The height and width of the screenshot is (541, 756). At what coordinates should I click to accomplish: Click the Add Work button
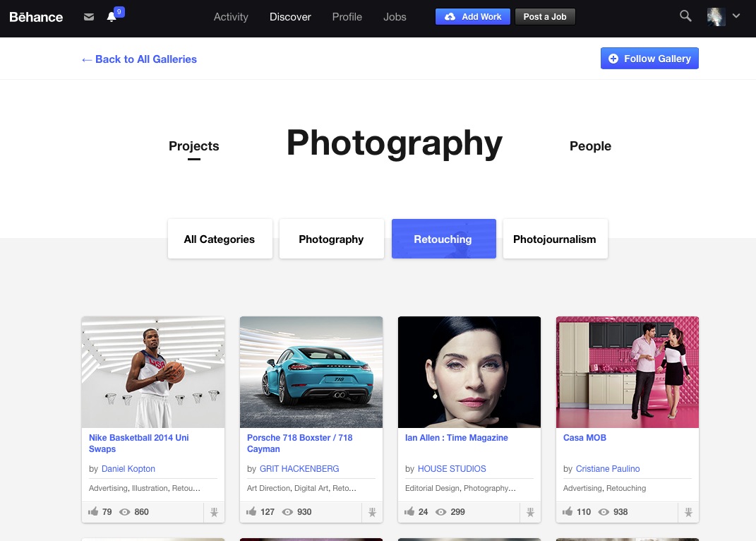pyautogui.click(x=473, y=17)
